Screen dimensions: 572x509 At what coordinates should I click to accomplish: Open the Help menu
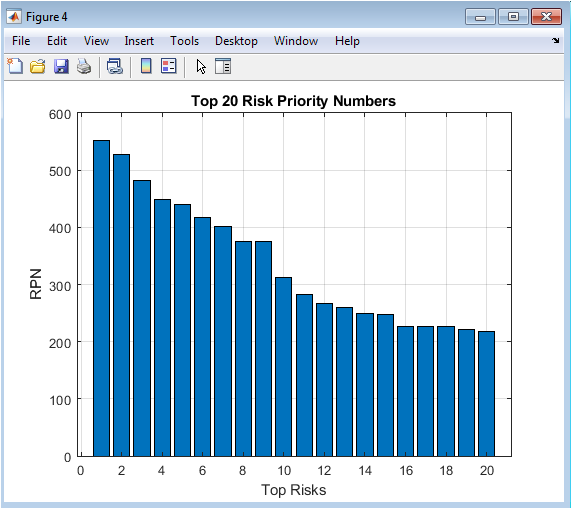(347, 41)
